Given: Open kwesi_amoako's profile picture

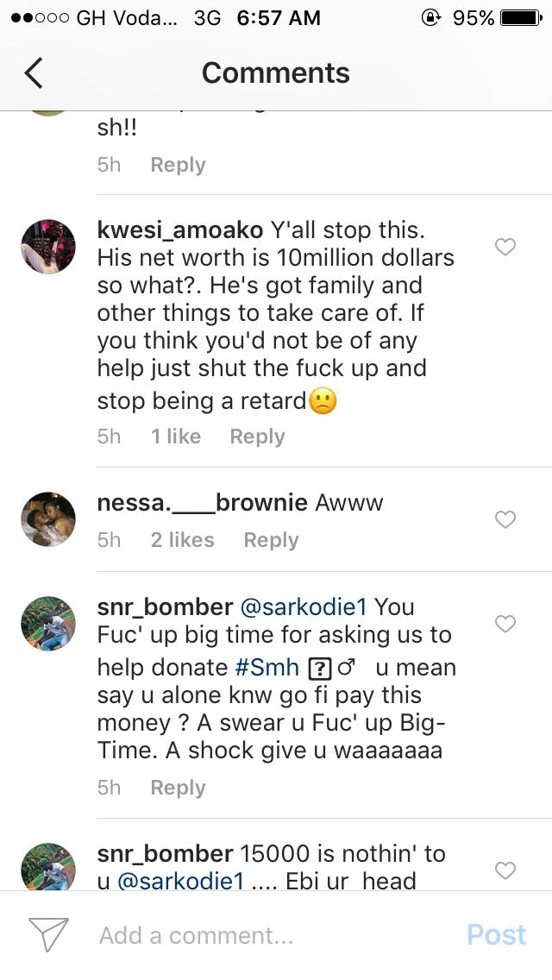Looking at the screenshot, I should 48,247.
